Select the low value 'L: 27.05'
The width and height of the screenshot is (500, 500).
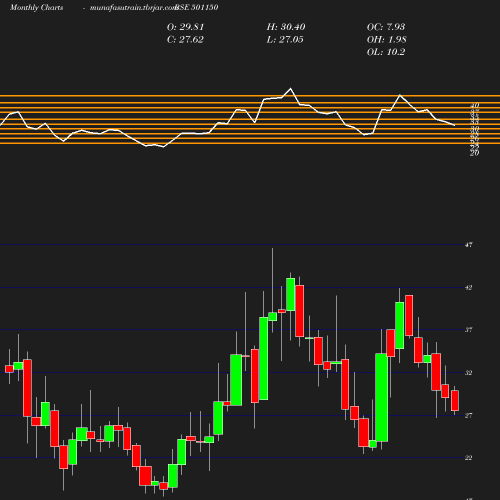tap(285, 40)
